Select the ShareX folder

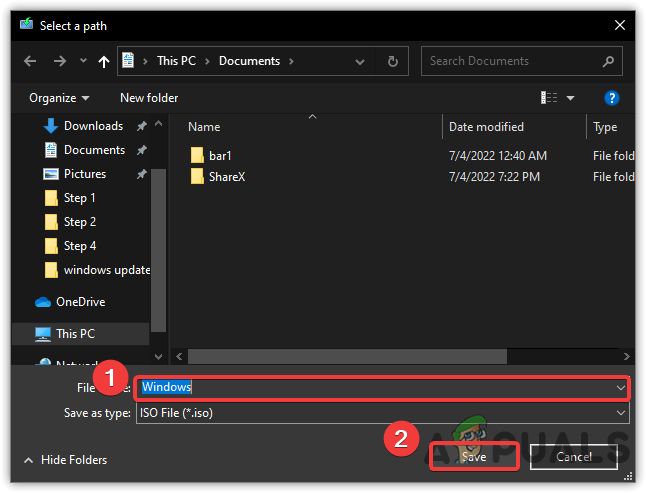[x=218, y=177]
